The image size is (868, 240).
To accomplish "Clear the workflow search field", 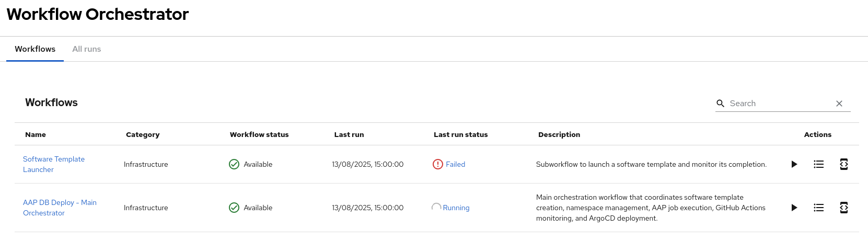I will click(839, 104).
